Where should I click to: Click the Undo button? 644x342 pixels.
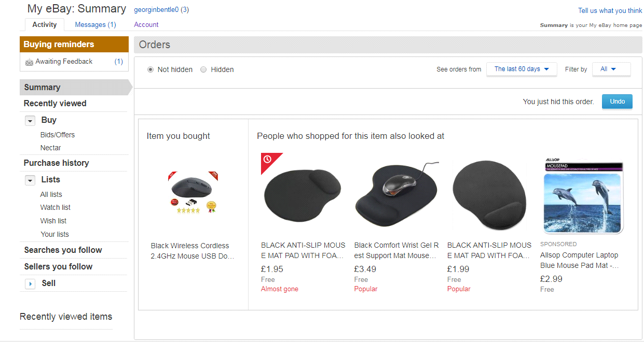pos(617,102)
